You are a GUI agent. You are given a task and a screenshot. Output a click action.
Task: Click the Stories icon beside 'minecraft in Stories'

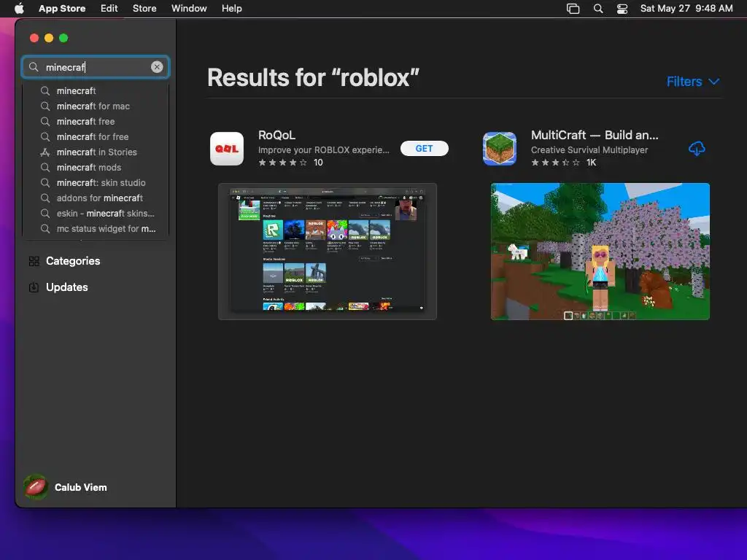45,152
